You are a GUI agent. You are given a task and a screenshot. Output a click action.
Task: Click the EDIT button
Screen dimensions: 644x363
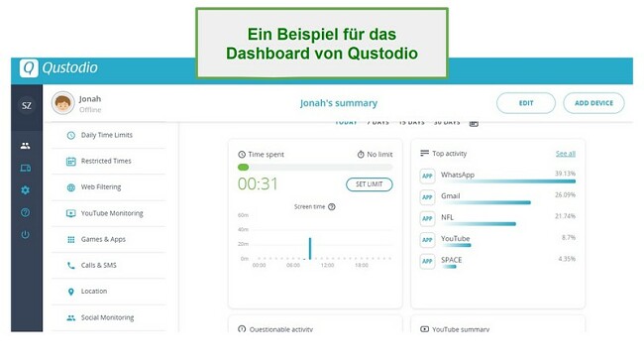point(526,103)
